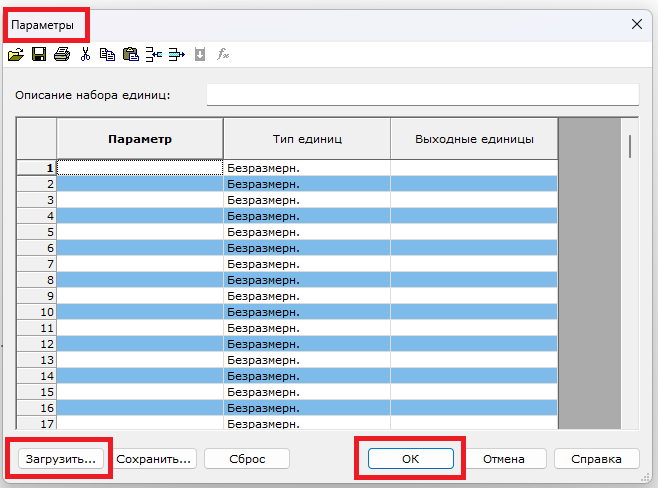Click the fx function icon
The height and width of the screenshot is (488, 658).
[x=224, y=55]
